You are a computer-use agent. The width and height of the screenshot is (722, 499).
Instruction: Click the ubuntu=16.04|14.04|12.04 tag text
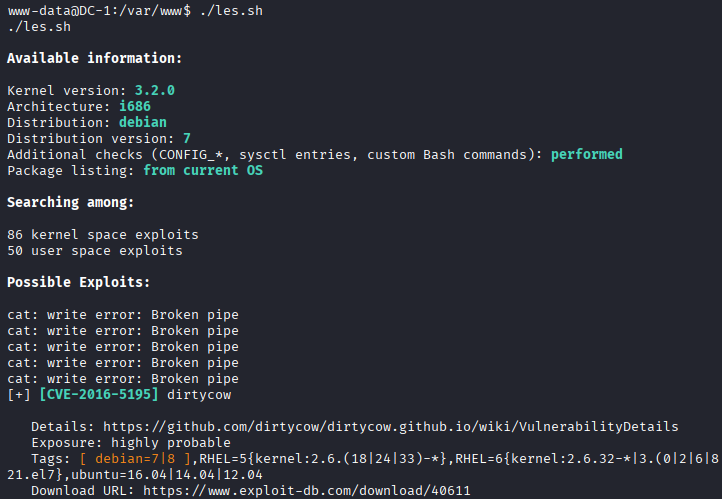(135, 475)
